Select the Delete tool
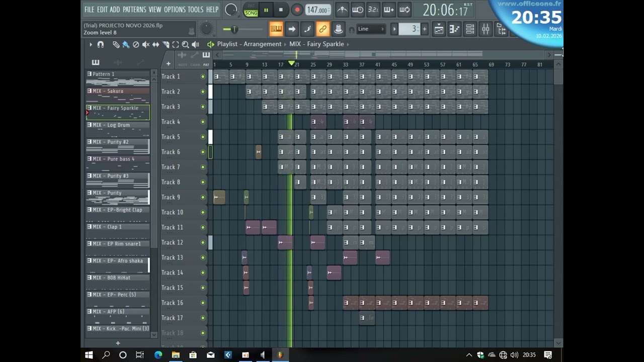 [x=136, y=45]
